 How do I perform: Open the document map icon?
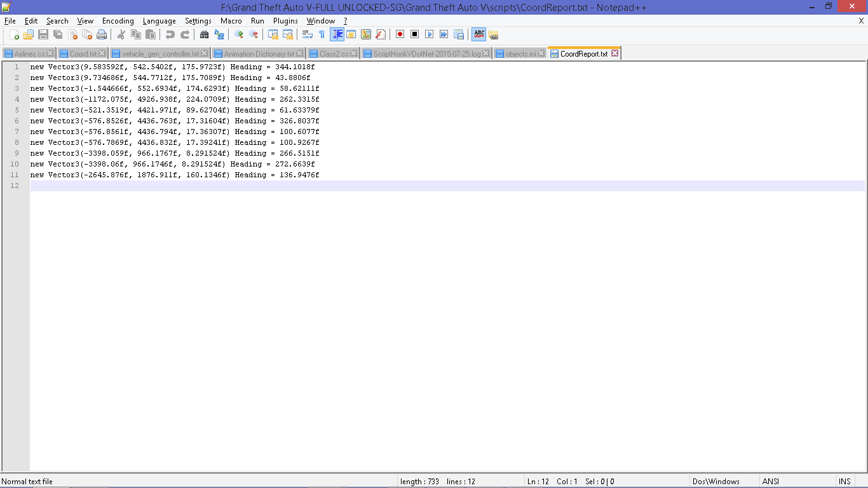pos(366,34)
